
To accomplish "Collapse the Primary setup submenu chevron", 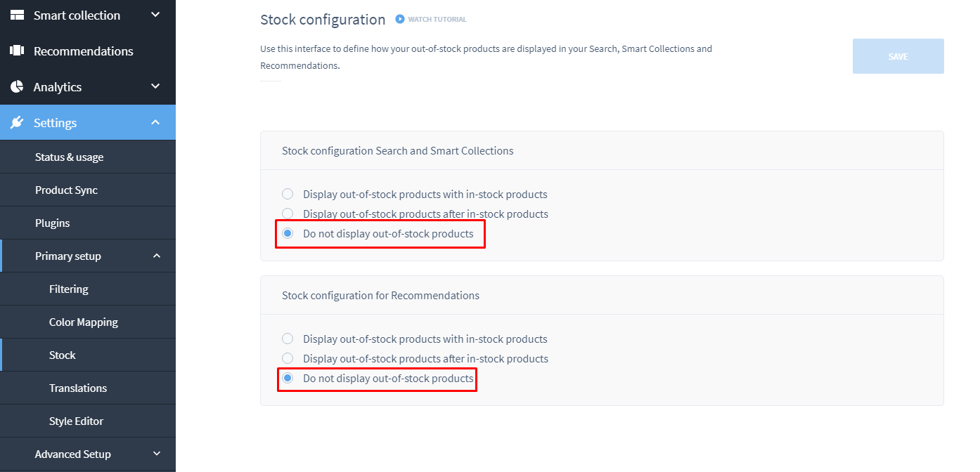I will click(157, 256).
